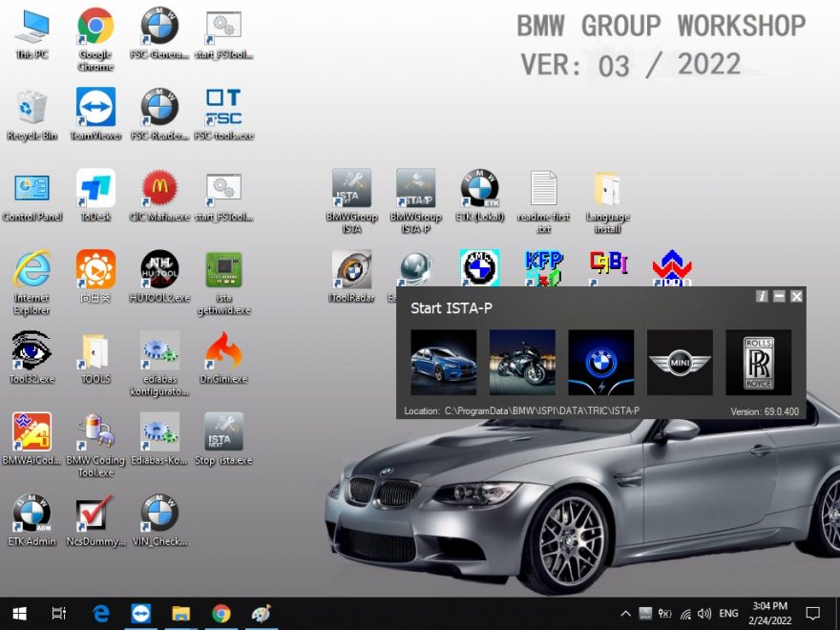Screen dimensions: 840x630
Task: Open the Windows Start menu
Action: 19,614
